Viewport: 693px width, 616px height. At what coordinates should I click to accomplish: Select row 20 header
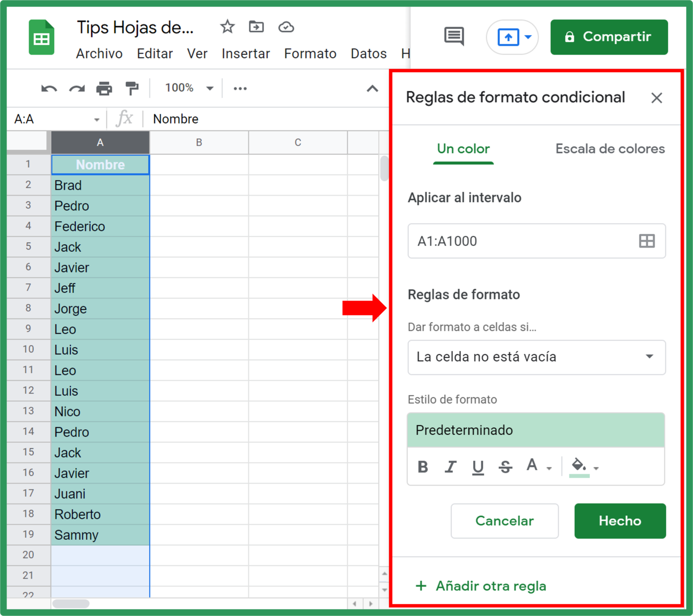(x=28, y=555)
